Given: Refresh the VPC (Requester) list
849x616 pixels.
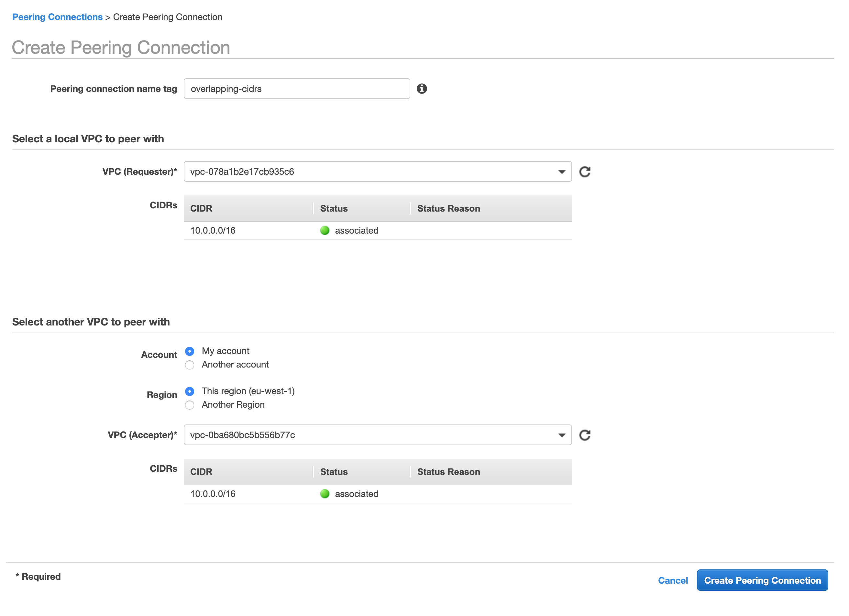Looking at the screenshot, I should pos(585,172).
